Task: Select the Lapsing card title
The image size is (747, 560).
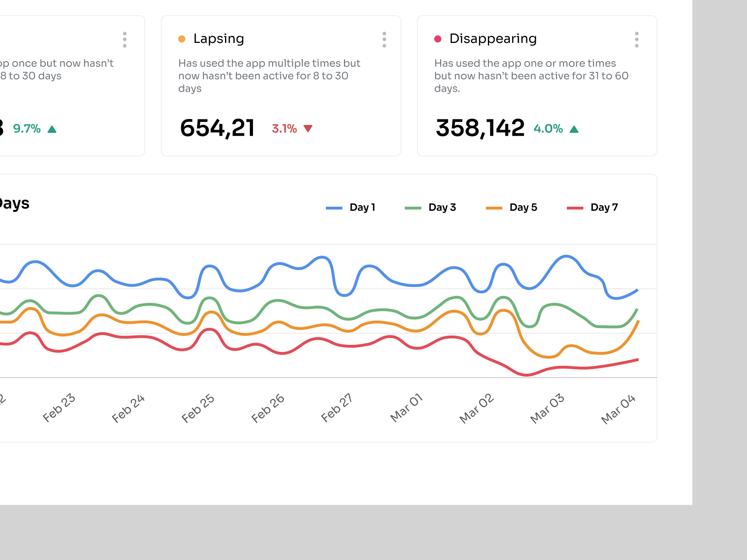Action: point(219,38)
